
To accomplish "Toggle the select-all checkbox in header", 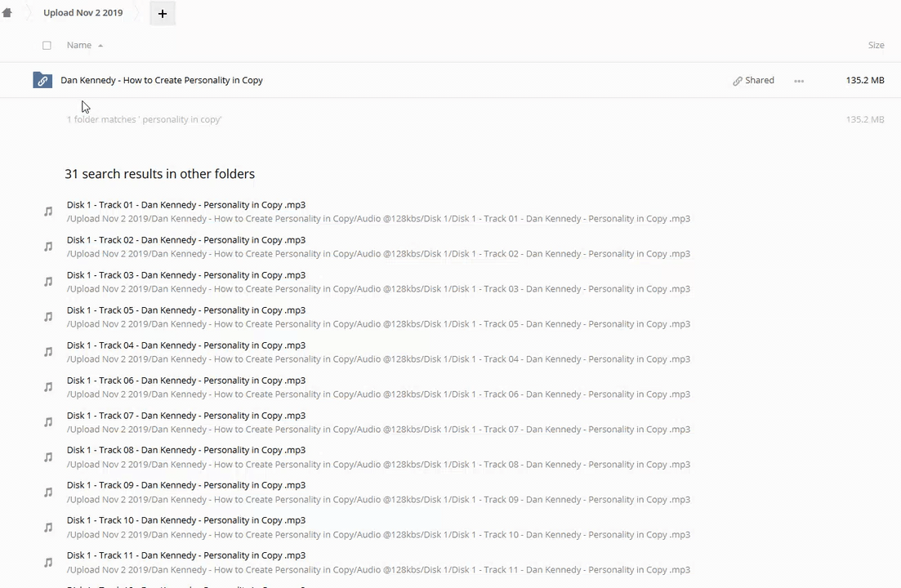I will [47, 46].
